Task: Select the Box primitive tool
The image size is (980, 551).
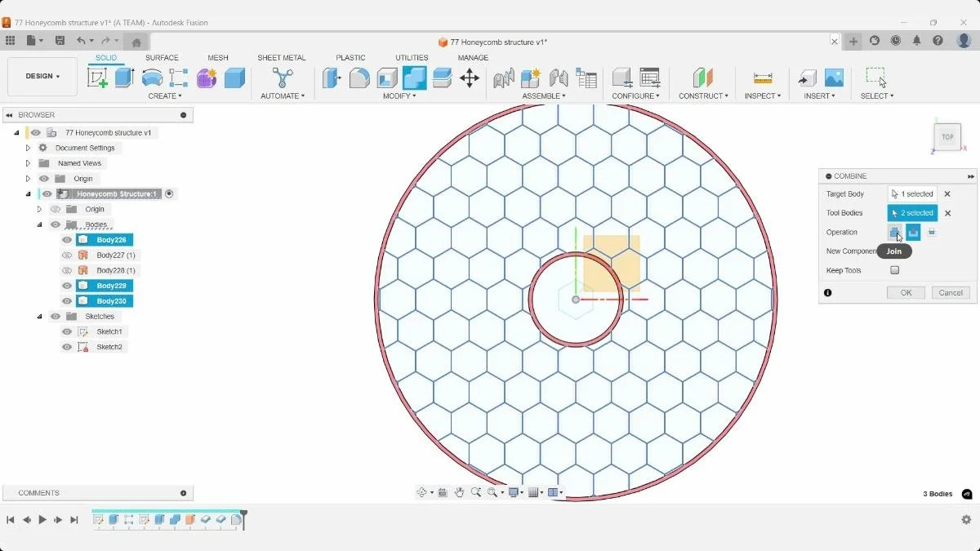Action: pos(234,78)
